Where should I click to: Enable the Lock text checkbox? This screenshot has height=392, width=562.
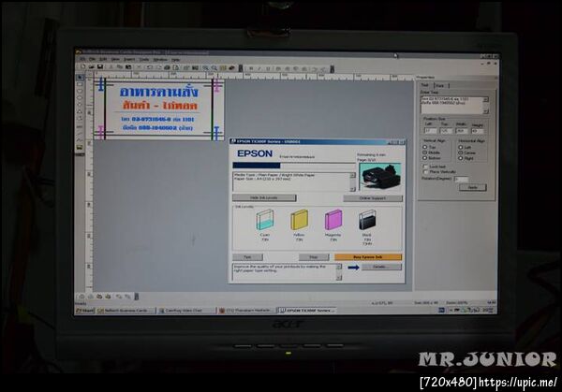coord(425,167)
